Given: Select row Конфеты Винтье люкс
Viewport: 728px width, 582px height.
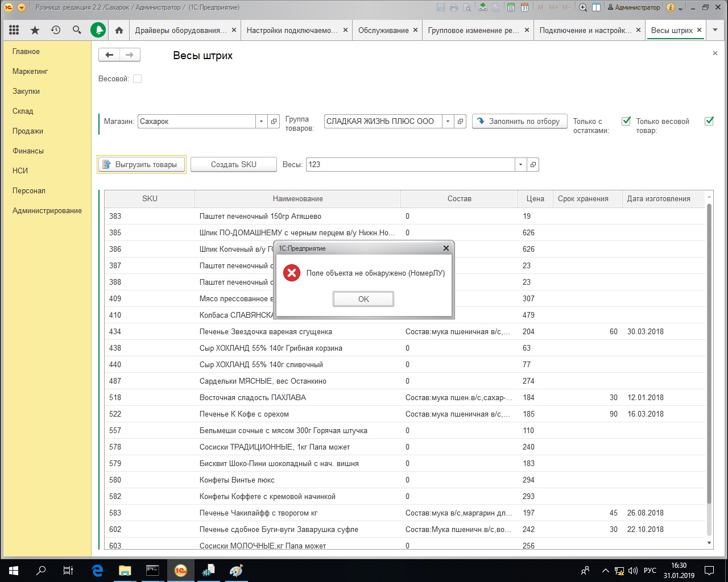Looking at the screenshot, I should point(405,480).
